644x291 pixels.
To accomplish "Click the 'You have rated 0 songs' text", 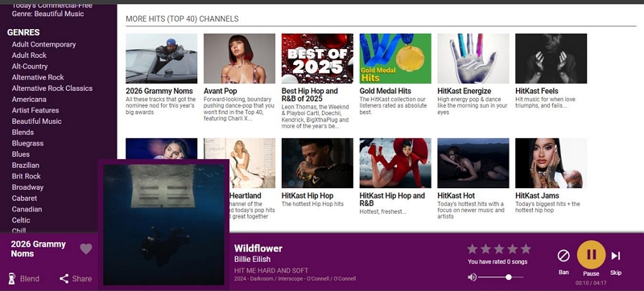I will tap(497, 262).
